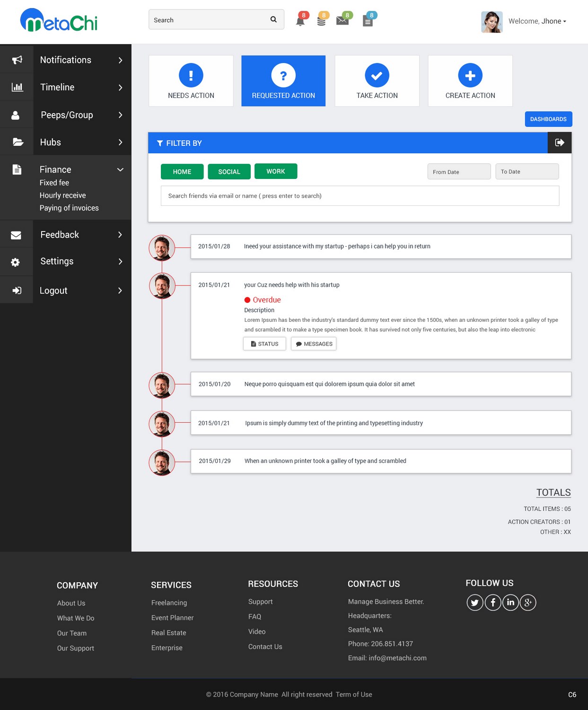Open the coins stack icon in header
The height and width of the screenshot is (710, 588).
[x=321, y=21]
